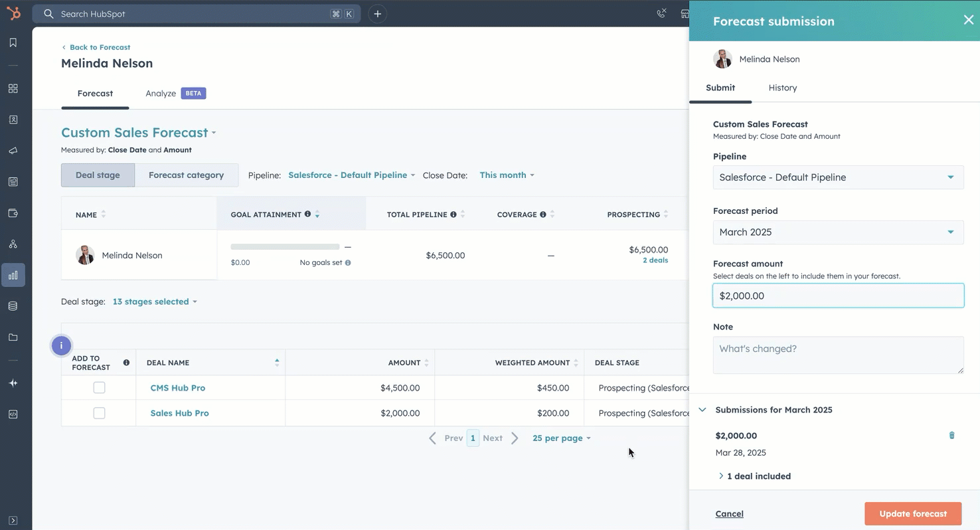Click the 2 deals link under Prospecting
The height and width of the screenshot is (530, 980).
click(655, 260)
